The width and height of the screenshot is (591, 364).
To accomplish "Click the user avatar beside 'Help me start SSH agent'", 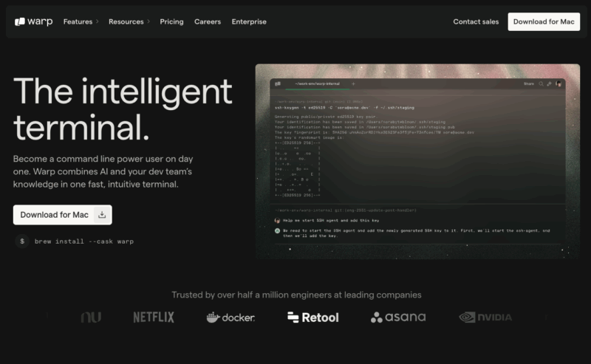I will pos(278,221).
